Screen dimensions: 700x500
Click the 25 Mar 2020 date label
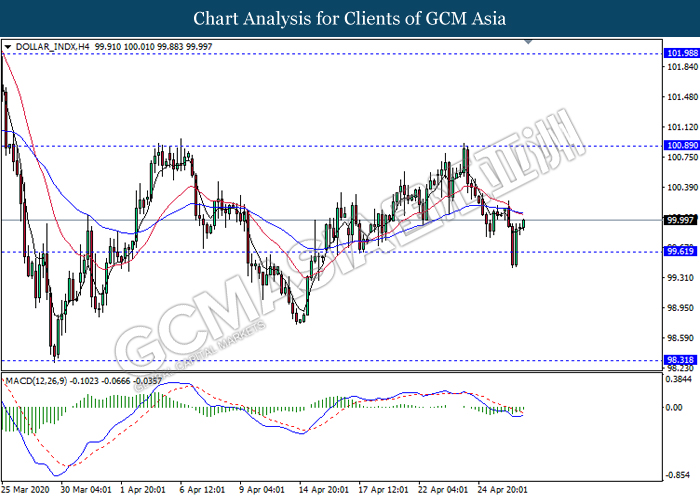click(x=25, y=490)
